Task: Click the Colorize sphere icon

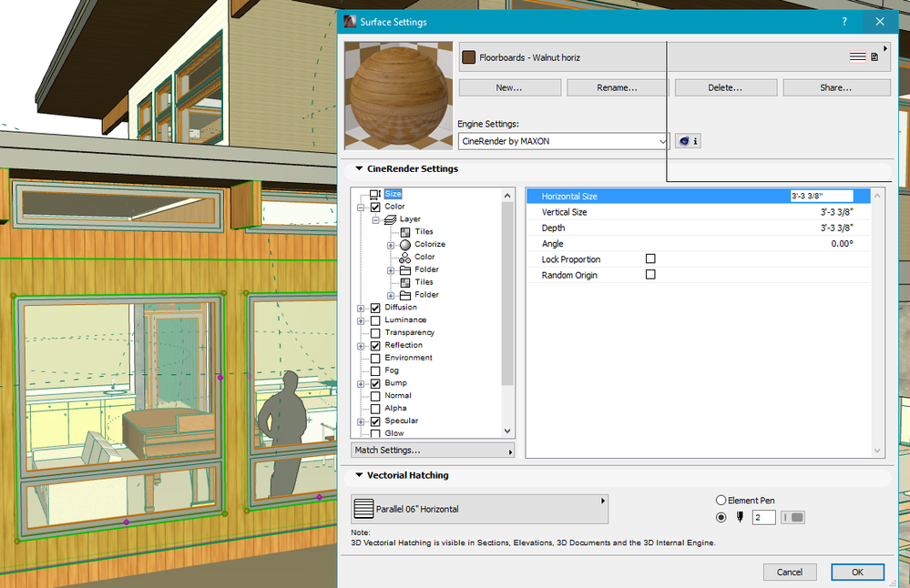Action: [405, 245]
